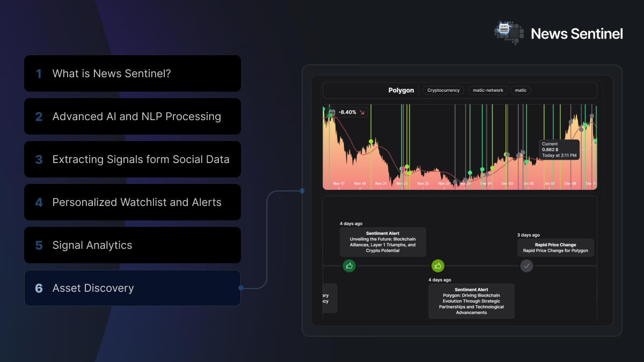Click the dark green thumbs-up timeline icon
Screen dimensions: 644x362
point(349,265)
